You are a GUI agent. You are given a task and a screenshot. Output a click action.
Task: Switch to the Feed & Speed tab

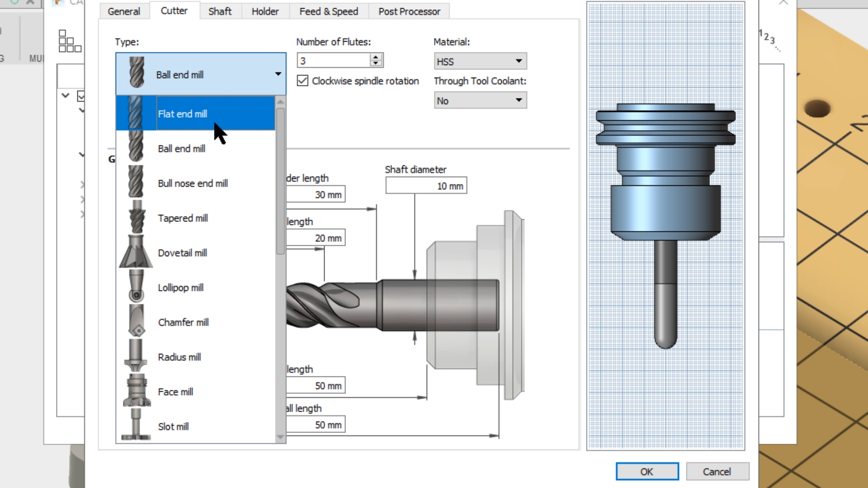click(329, 11)
